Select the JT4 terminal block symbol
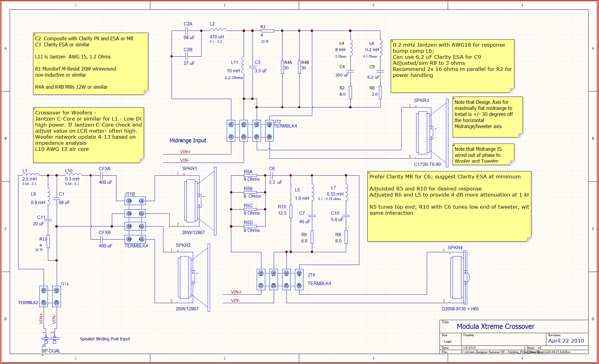Screen dimensions: 599x364 (280, 279)
